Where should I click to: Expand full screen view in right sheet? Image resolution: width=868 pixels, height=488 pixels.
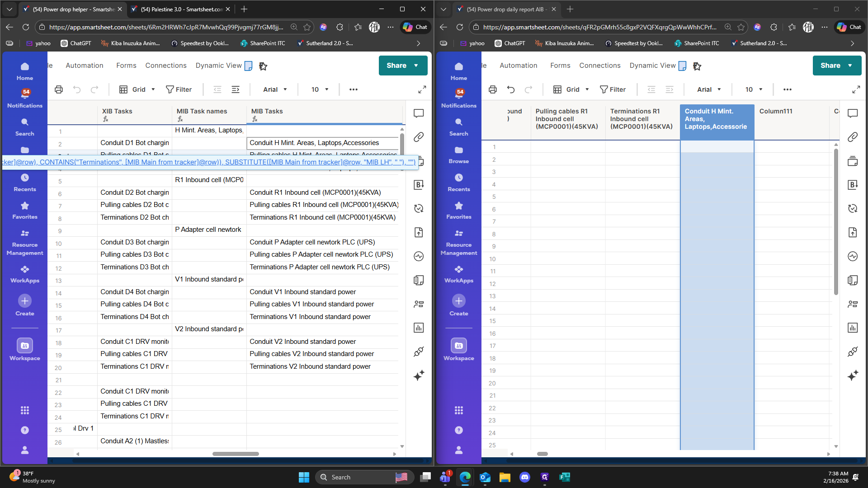coord(856,89)
